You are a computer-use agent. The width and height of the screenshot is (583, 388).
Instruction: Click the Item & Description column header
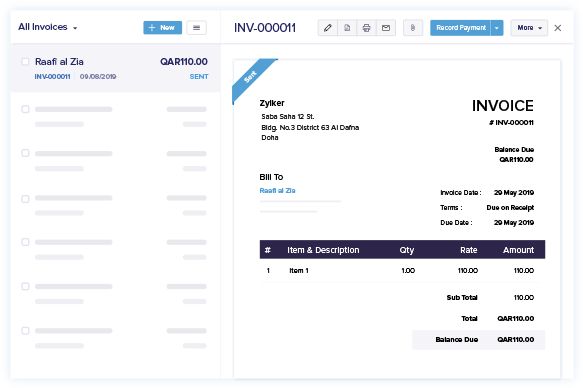click(323, 250)
